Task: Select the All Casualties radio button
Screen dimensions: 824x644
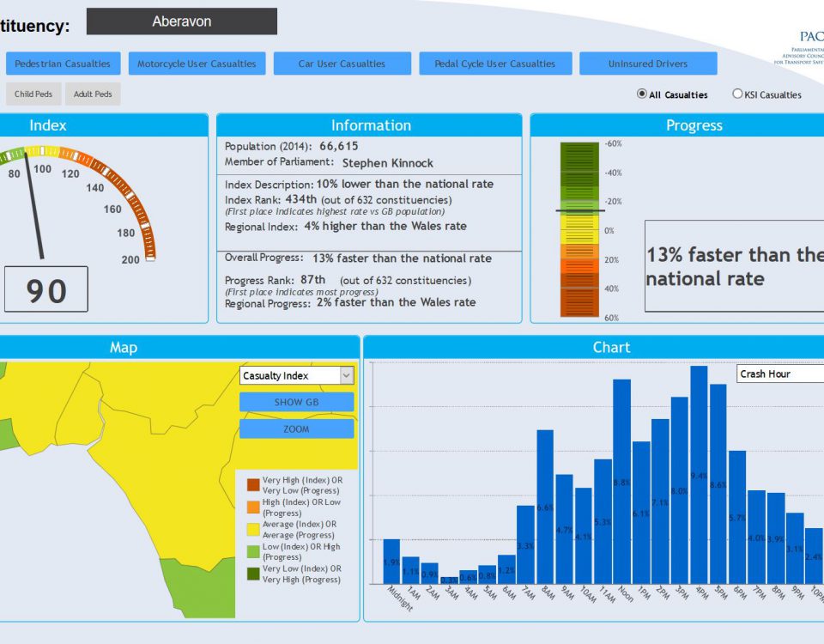Action: 642,94
